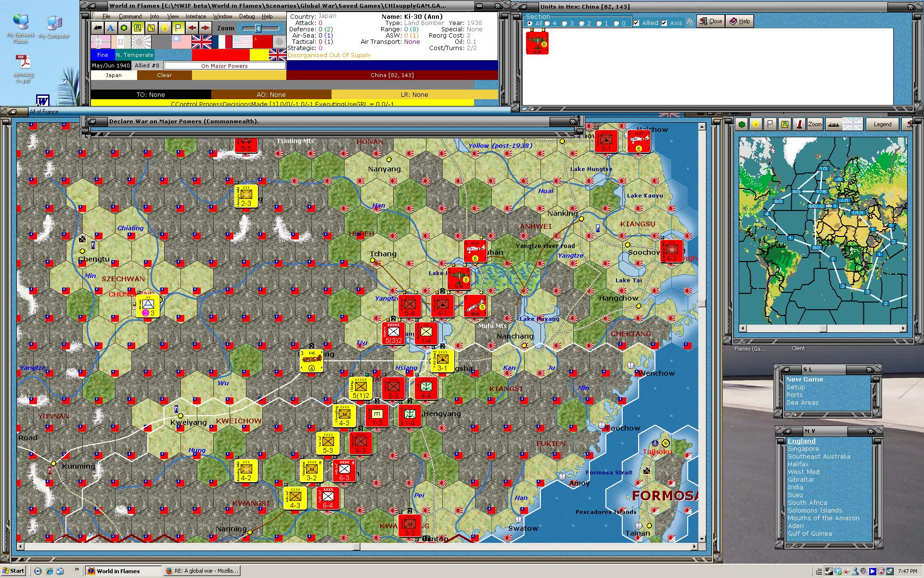
Task: Select the Union Jack flag in flags row
Action: [x=202, y=42]
